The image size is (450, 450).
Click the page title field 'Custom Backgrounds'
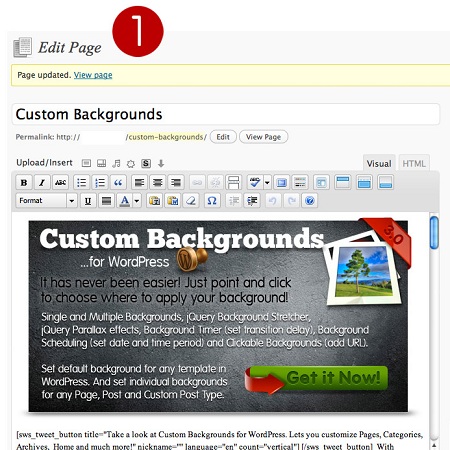tap(226, 114)
